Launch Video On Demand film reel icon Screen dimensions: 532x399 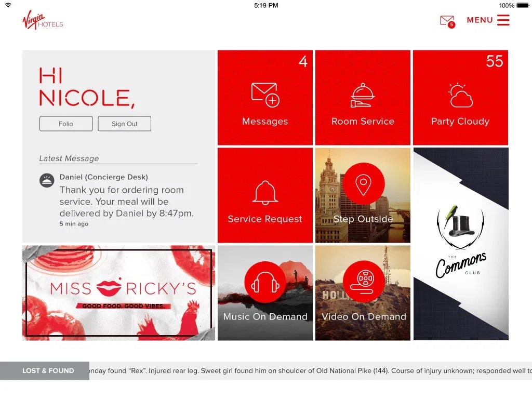(363, 282)
